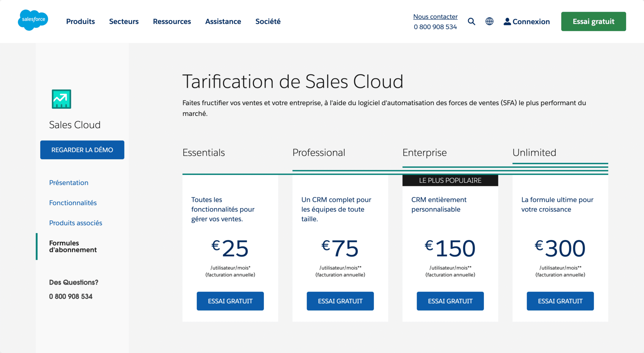This screenshot has width=644, height=353.
Task: Click the Le plus populaire banner
Action: pyautogui.click(x=450, y=180)
